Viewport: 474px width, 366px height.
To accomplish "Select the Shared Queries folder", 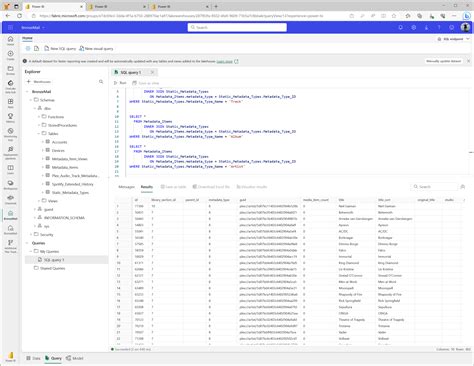I will pos(52,268).
